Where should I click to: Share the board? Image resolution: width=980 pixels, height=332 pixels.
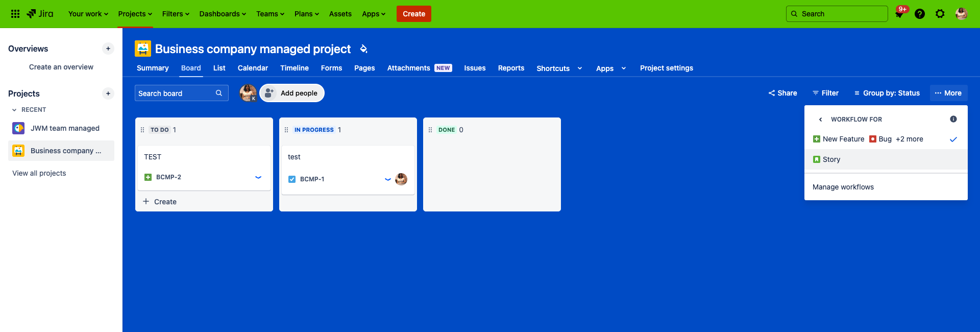(x=782, y=93)
